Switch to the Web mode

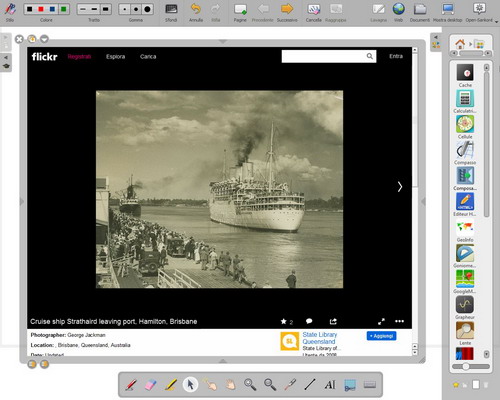click(398, 9)
